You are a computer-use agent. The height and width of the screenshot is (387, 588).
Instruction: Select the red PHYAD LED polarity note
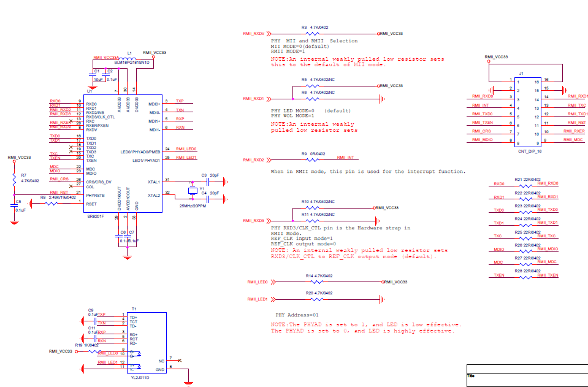pyautogui.click(x=367, y=328)
